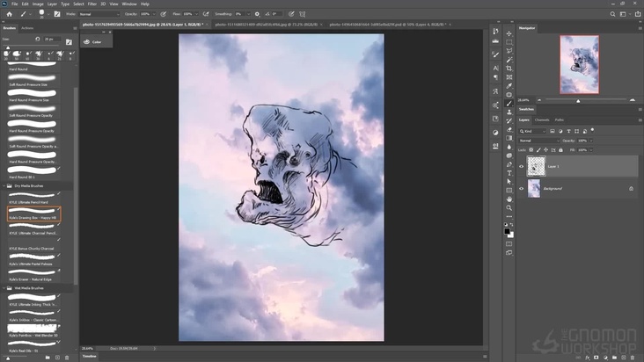Open layer filter Kind dropdown

[534, 130]
